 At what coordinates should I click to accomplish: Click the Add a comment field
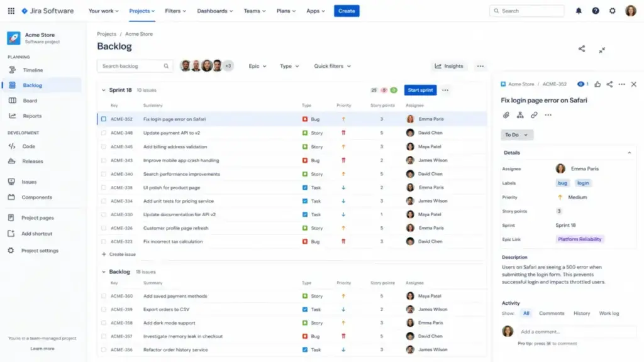click(577, 332)
